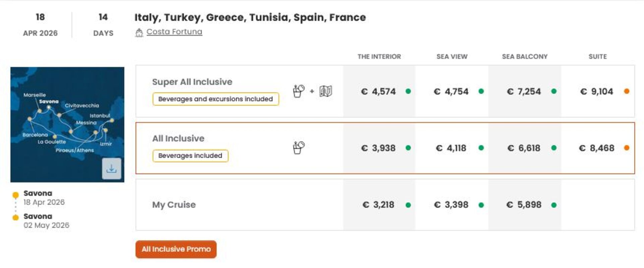Click orange availability dot for Super All Inclusive Suite
This screenshot has height=268, width=644.
(x=626, y=91)
